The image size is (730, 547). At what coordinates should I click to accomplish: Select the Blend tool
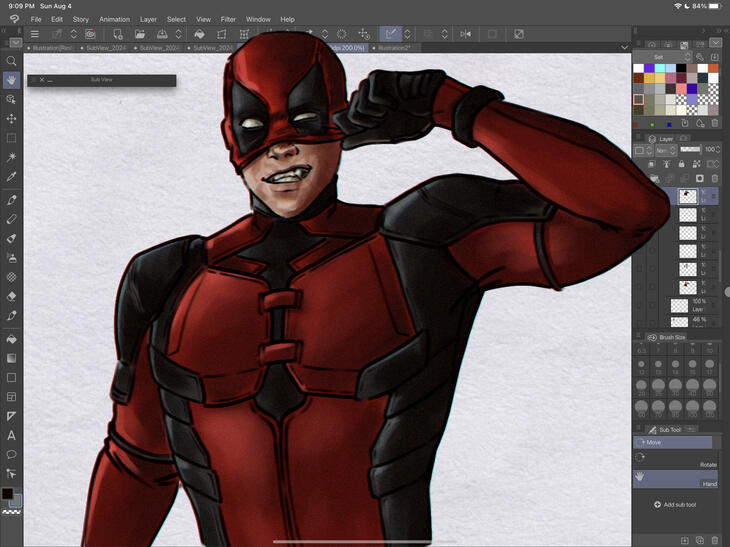click(x=11, y=316)
